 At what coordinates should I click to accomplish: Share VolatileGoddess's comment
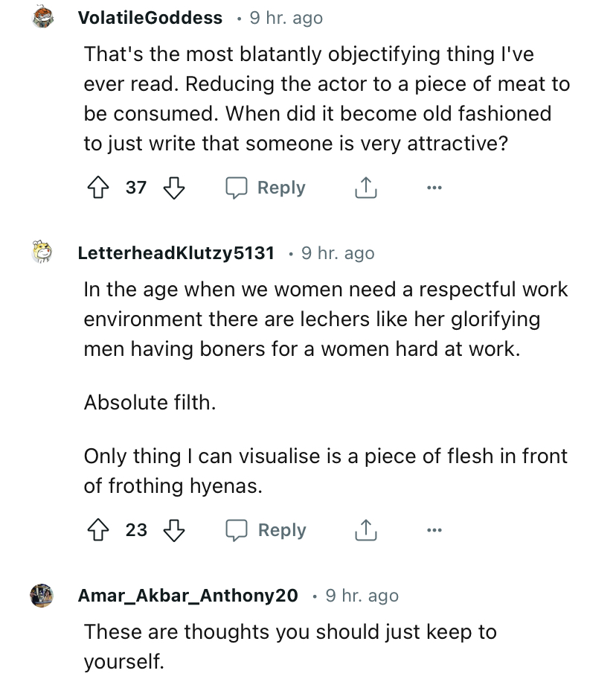[365, 188]
